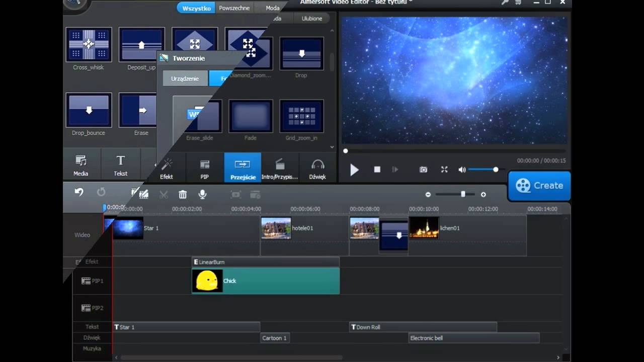
Task: Zoom out the timeline with minus
Action: pos(428,195)
